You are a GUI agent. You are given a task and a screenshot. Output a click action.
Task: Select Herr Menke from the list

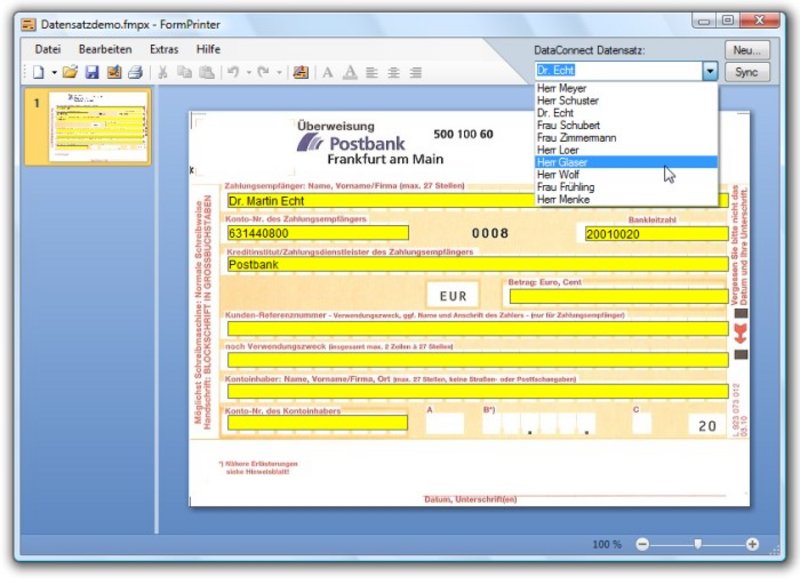coord(626,199)
